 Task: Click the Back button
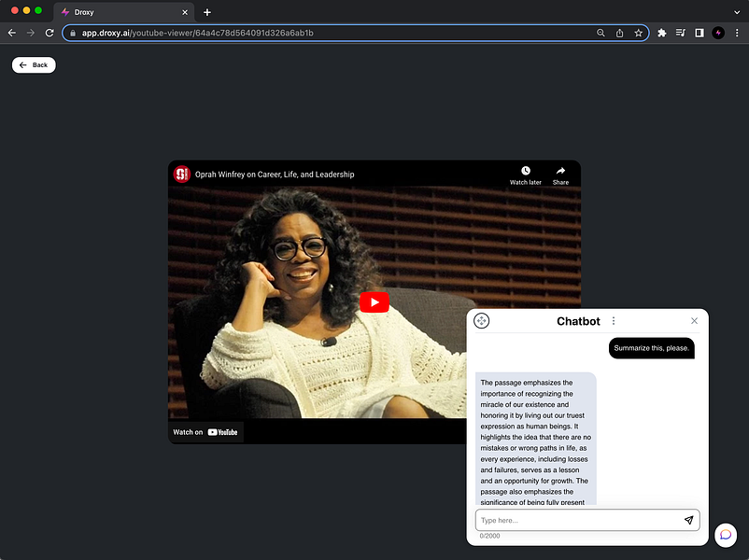coord(34,64)
